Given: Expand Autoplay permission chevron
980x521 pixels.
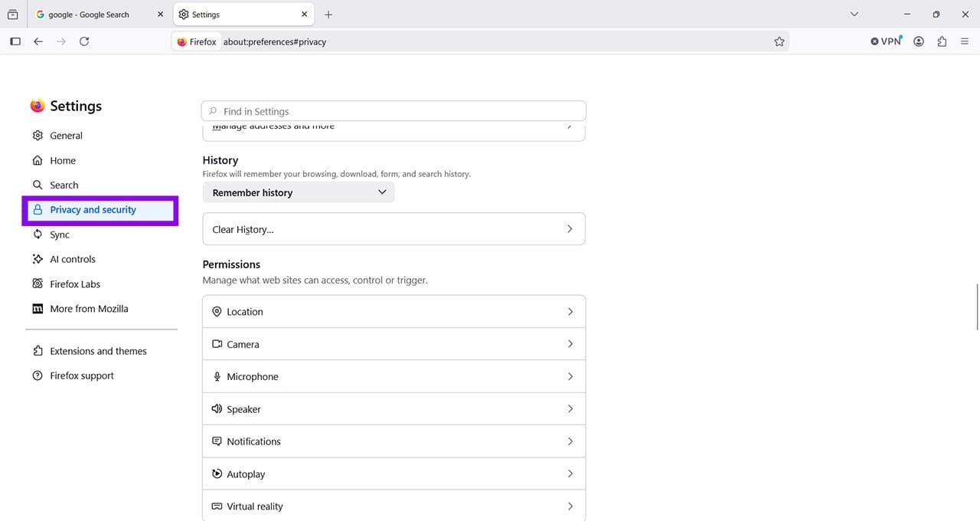Looking at the screenshot, I should coord(570,474).
